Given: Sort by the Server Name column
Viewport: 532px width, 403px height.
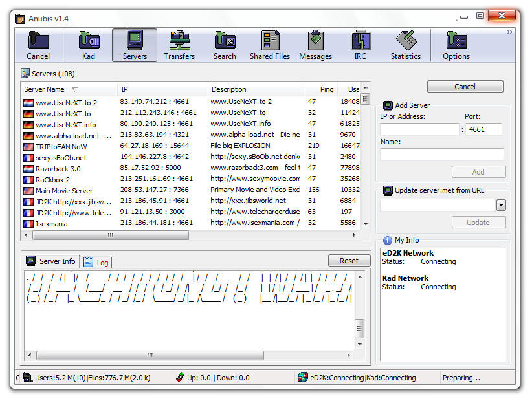Looking at the screenshot, I should [69, 89].
